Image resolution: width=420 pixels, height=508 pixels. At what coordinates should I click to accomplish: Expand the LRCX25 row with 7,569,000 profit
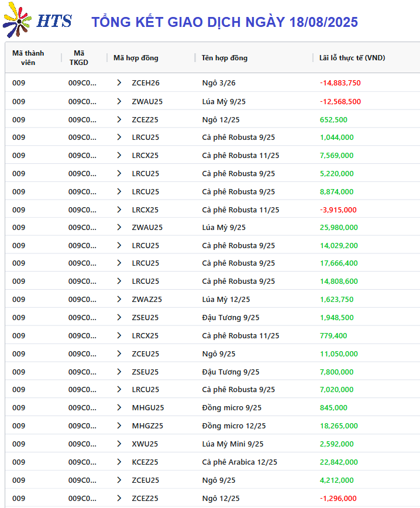click(x=119, y=155)
